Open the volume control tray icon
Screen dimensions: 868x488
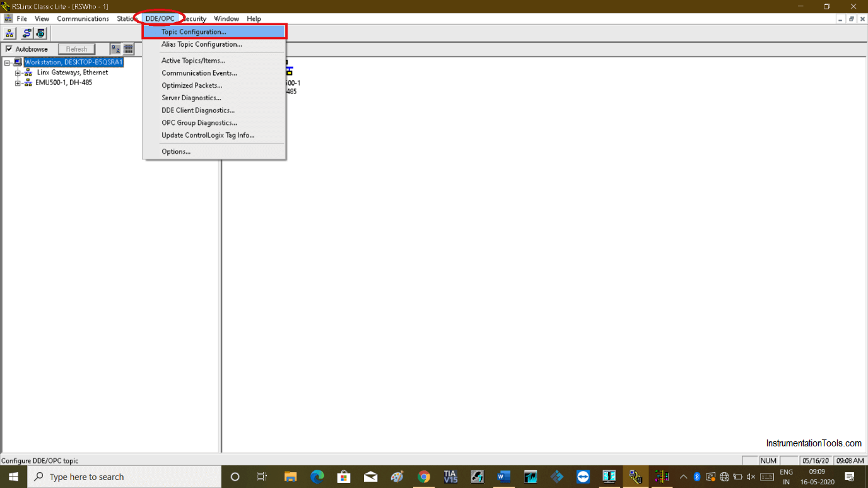[x=751, y=477]
